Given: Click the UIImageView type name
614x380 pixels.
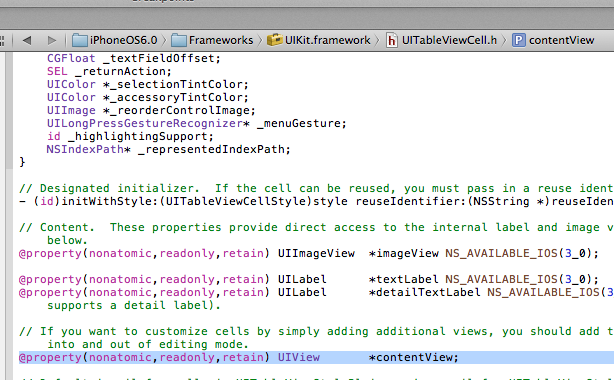Looking at the screenshot, I should tap(316, 253).
